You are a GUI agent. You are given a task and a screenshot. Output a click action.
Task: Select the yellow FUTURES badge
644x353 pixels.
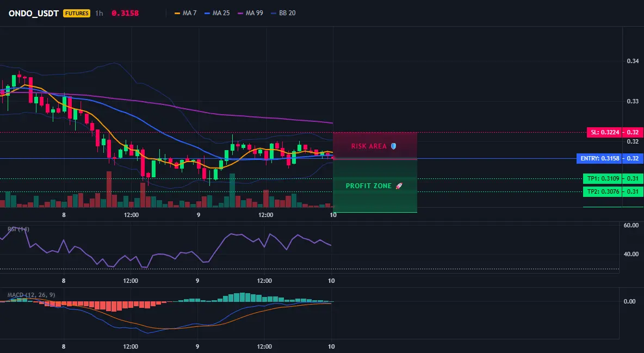[76, 13]
